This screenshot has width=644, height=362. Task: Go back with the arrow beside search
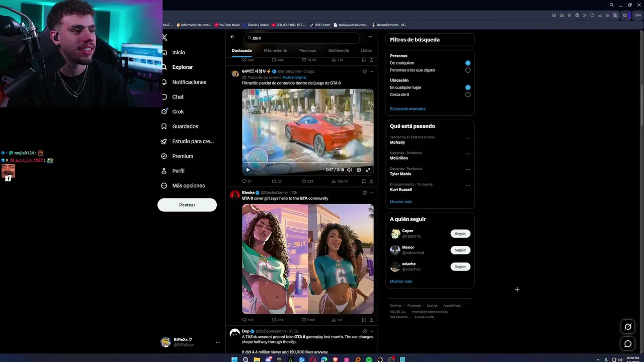[232, 37]
